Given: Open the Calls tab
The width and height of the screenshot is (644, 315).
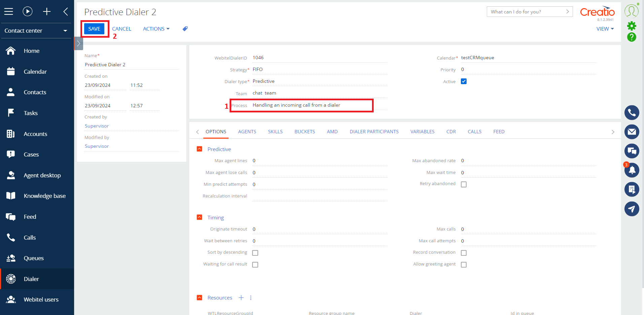Looking at the screenshot, I should pos(475,132).
